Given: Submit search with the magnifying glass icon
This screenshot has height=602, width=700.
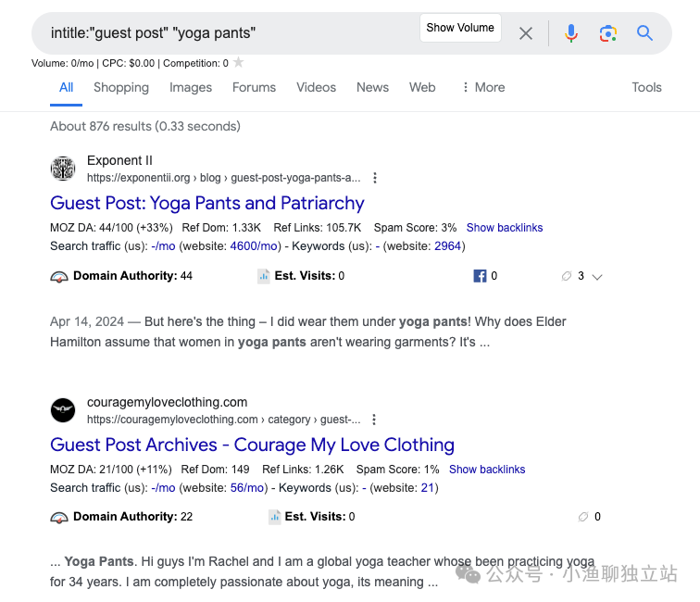Looking at the screenshot, I should tap(644, 33).
